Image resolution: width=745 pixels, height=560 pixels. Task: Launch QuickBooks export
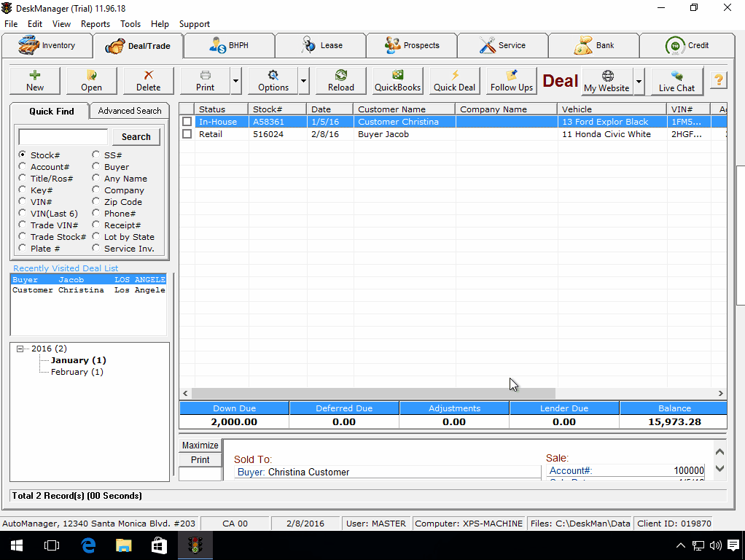click(x=398, y=81)
